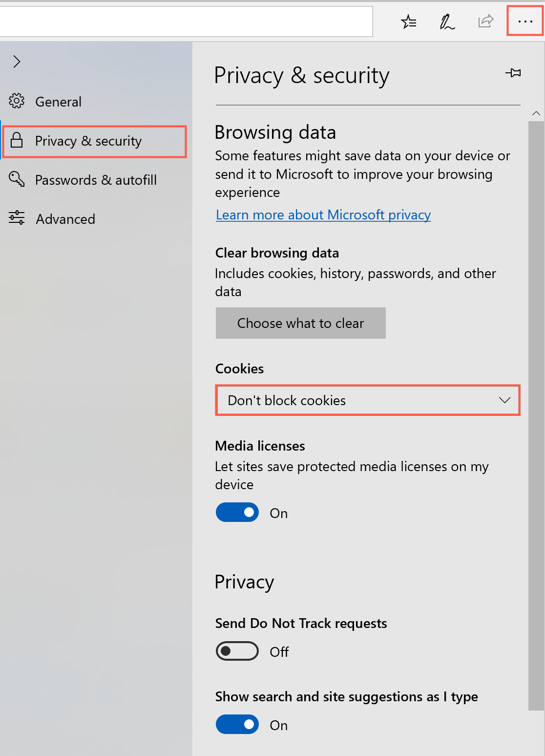Click the key icon beside Passwords & autofill
Image resolution: width=545 pixels, height=756 pixels.
click(x=17, y=179)
